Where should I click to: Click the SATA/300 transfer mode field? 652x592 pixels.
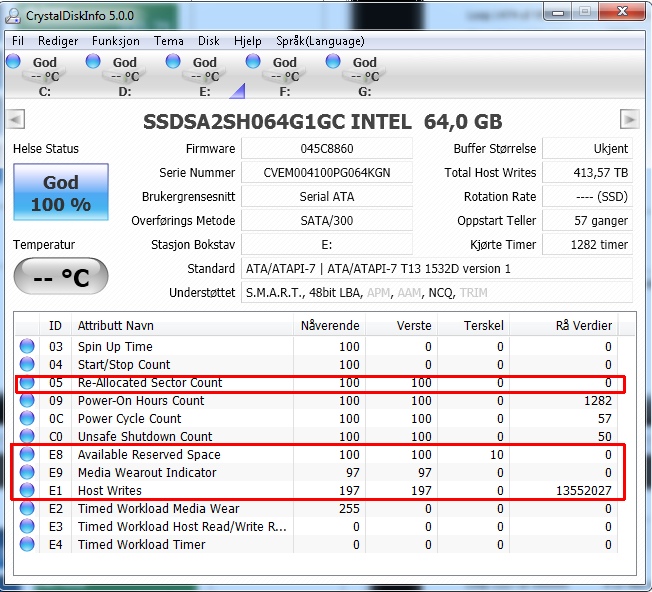click(x=327, y=220)
